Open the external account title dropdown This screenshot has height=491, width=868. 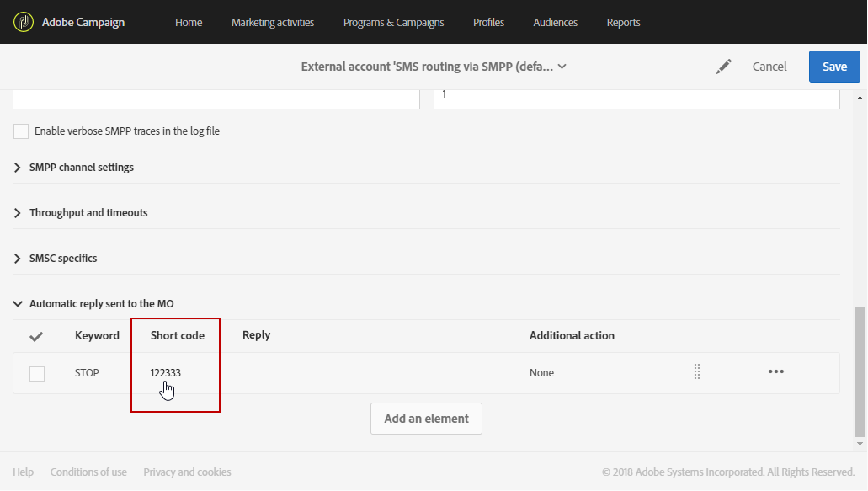[x=434, y=67]
